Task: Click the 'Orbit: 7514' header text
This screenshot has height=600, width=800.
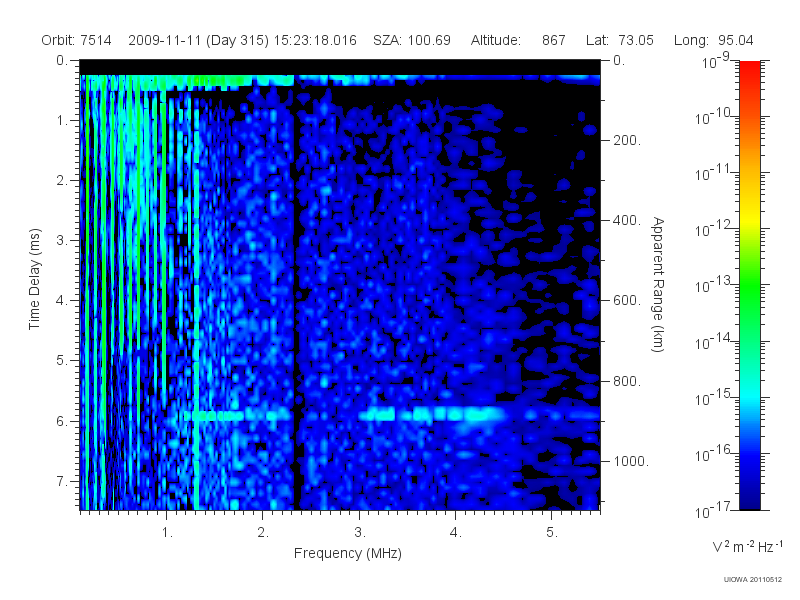Action: pyautogui.click(x=76, y=40)
